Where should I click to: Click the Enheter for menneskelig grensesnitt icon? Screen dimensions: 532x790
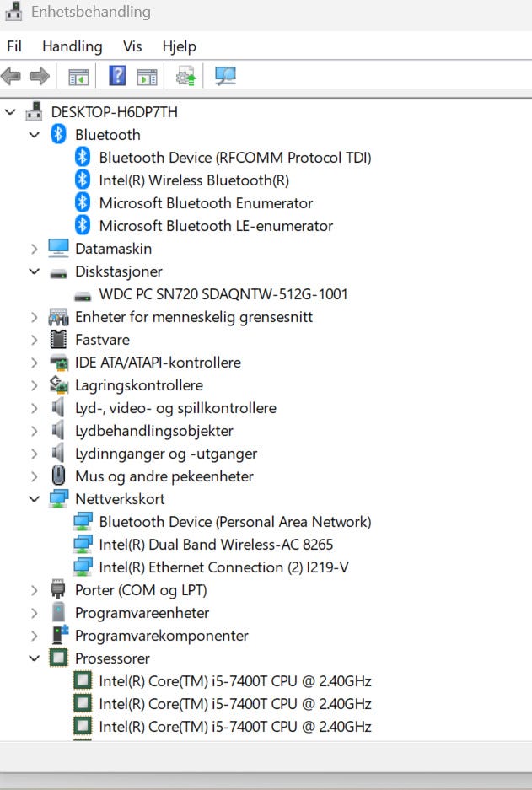point(58,317)
